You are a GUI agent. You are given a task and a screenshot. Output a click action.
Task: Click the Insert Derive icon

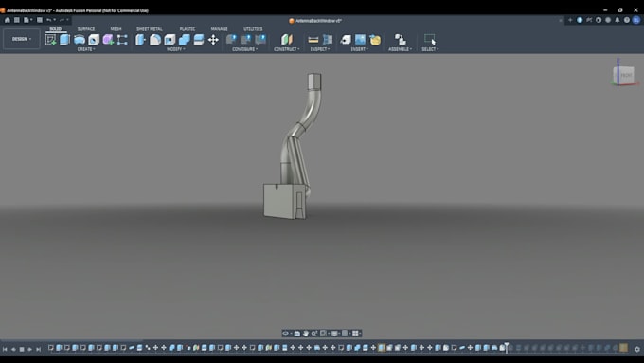point(346,40)
